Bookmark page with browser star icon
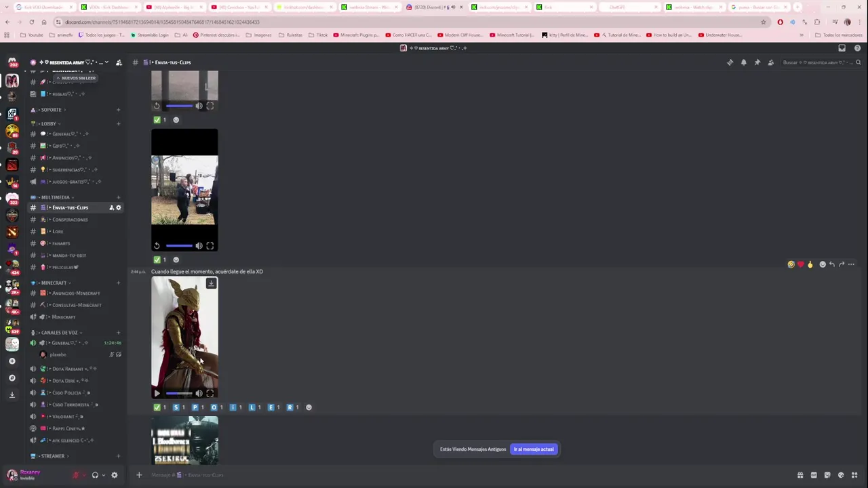868x488 pixels. (x=763, y=22)
